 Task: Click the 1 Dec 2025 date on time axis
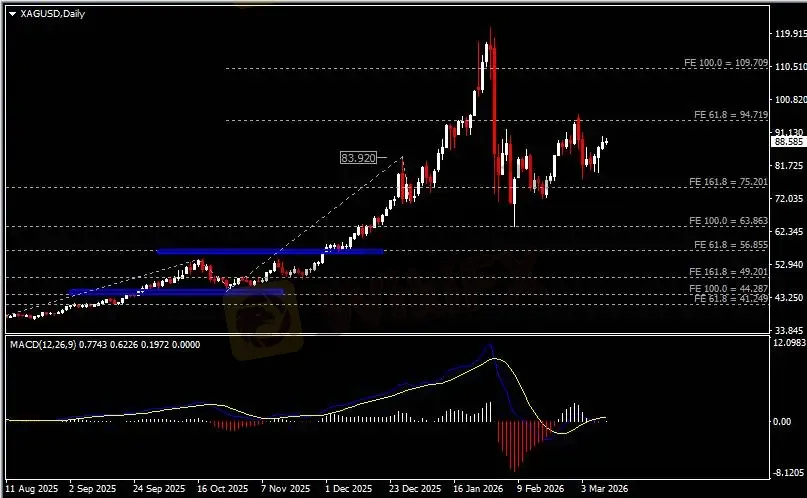tap(347, 490)
